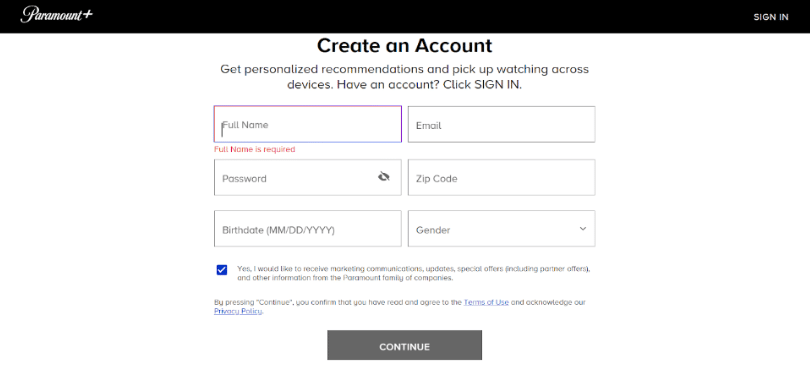Click the 'Full Name is required' error message
This screenshot has width=810, height=372.
pos(255,149)
